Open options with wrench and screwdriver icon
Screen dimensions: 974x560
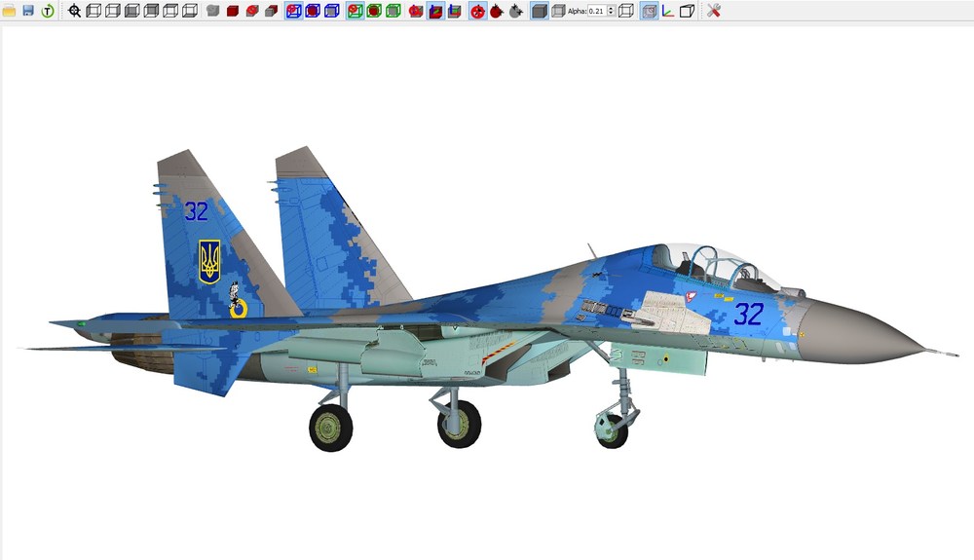pyautogui.click(x=714, y=11)
